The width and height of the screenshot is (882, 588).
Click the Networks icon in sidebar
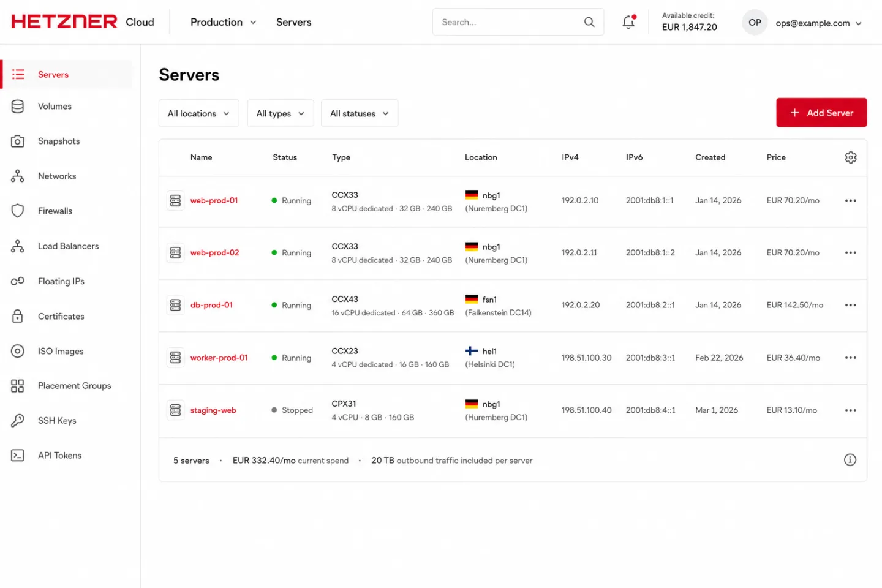(18, 176)
